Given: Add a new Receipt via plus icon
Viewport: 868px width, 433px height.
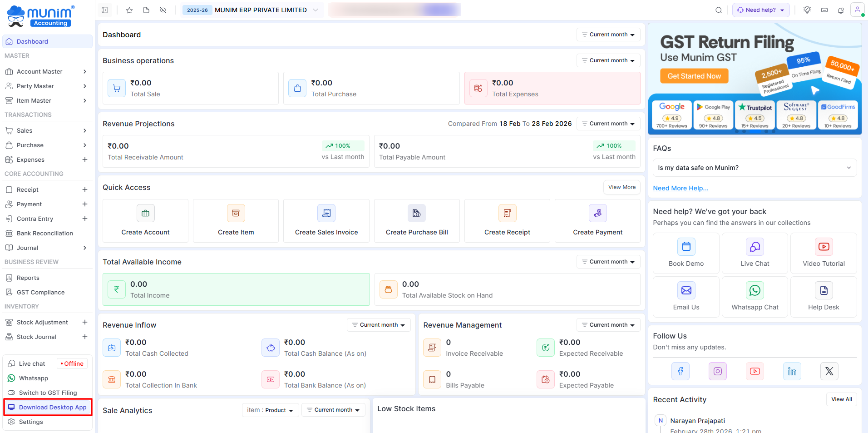Looking at the screenshot, I should pos(84,189).
